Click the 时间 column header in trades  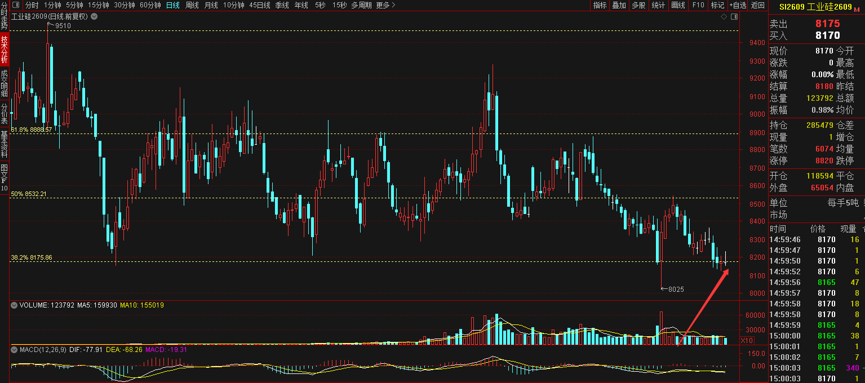click(x=779, y=228)
